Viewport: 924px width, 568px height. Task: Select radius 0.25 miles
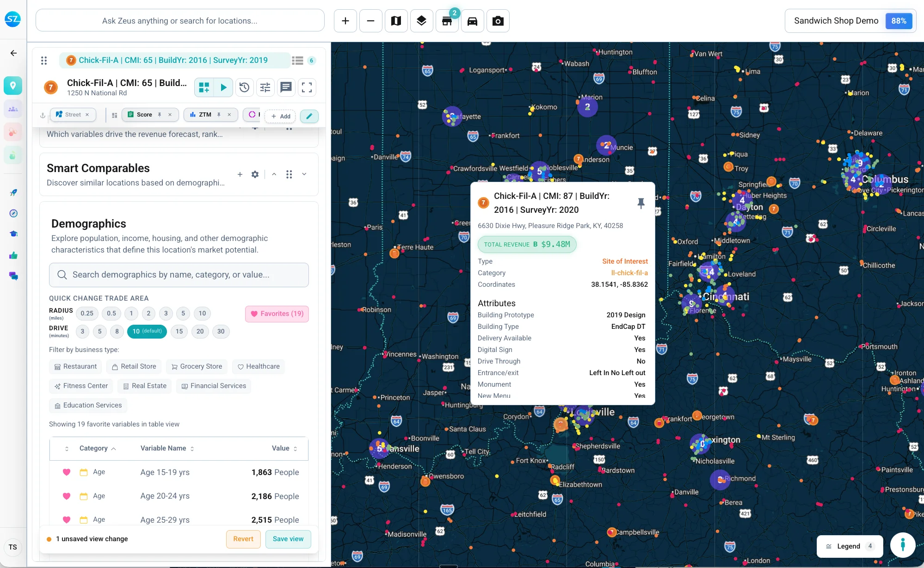tap(87, 314)
